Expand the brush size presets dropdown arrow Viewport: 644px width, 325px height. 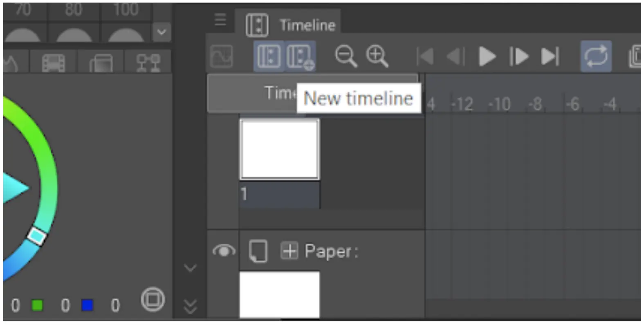162,31
